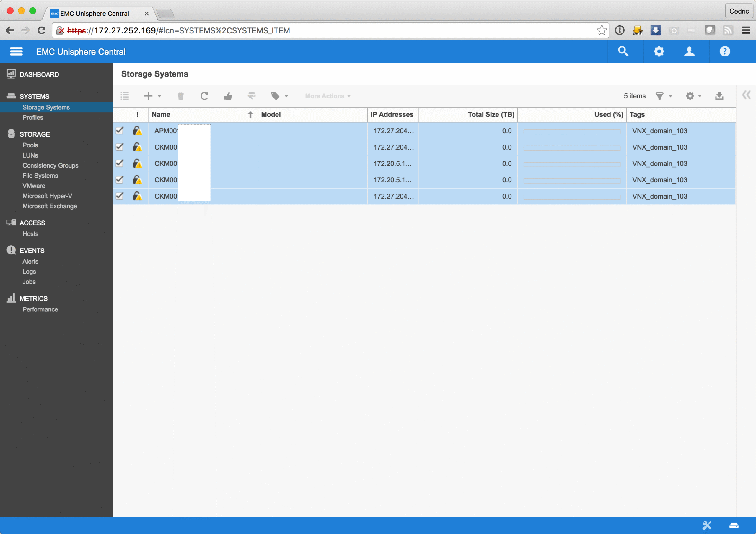Open the search magnifier in header
756x534 pixels.
tap(623, 51)
